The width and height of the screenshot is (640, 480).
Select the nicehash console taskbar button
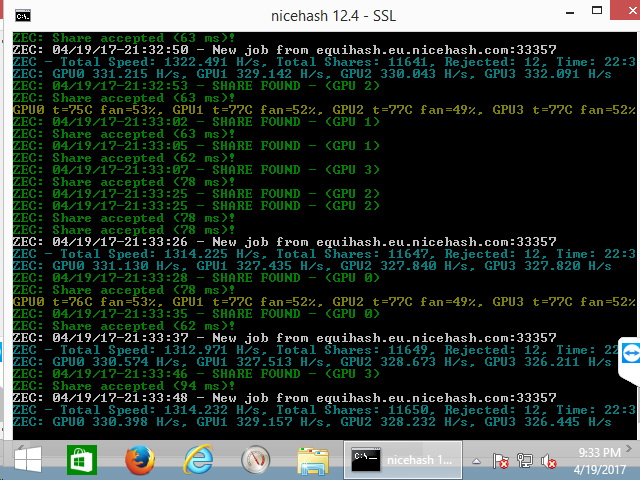coord(403,460)
